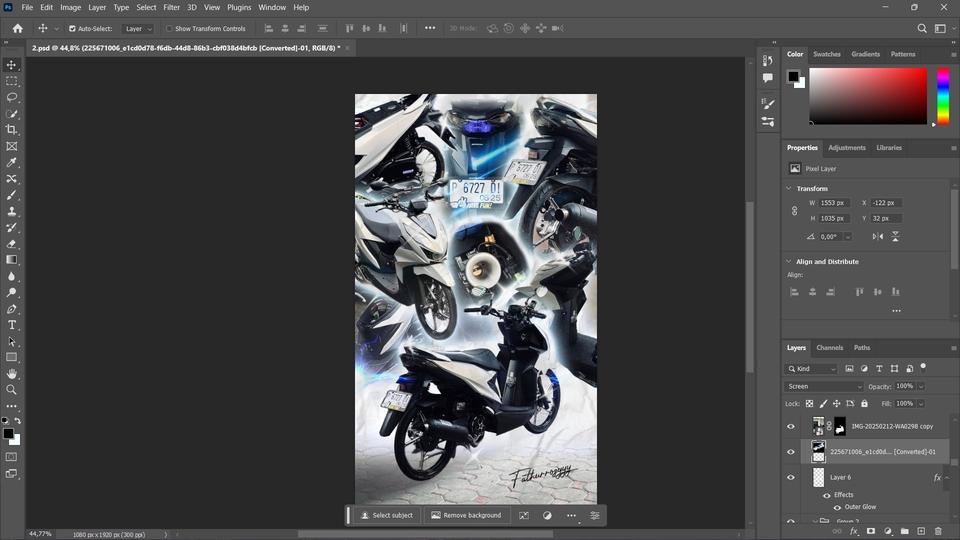Click the lock all padlock icon

(864, 403)
